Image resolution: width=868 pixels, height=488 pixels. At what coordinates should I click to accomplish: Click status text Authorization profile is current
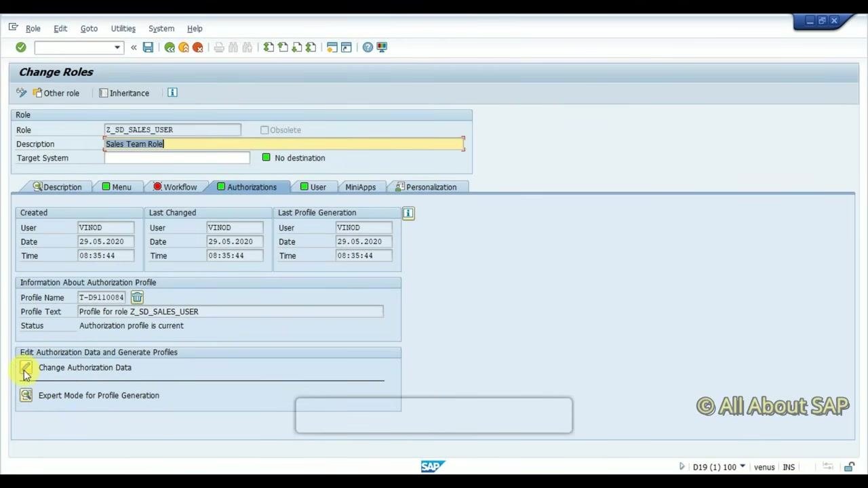[x=132, y=326]
